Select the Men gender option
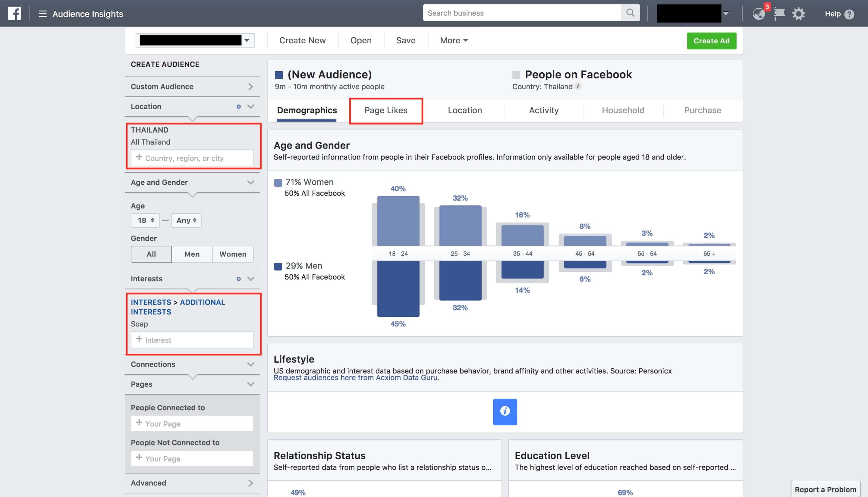The width and height of the screenshot is (868, 497). click(192, 254)
